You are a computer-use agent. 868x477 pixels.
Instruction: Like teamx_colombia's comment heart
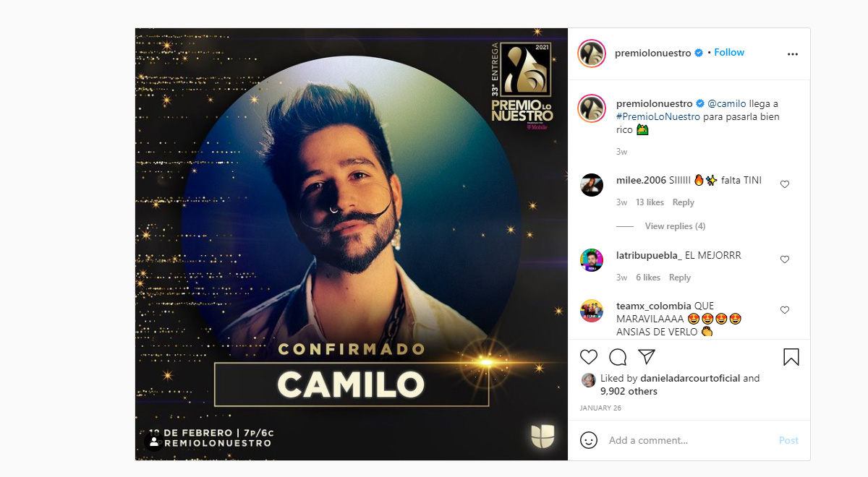[x=785, y=310]
